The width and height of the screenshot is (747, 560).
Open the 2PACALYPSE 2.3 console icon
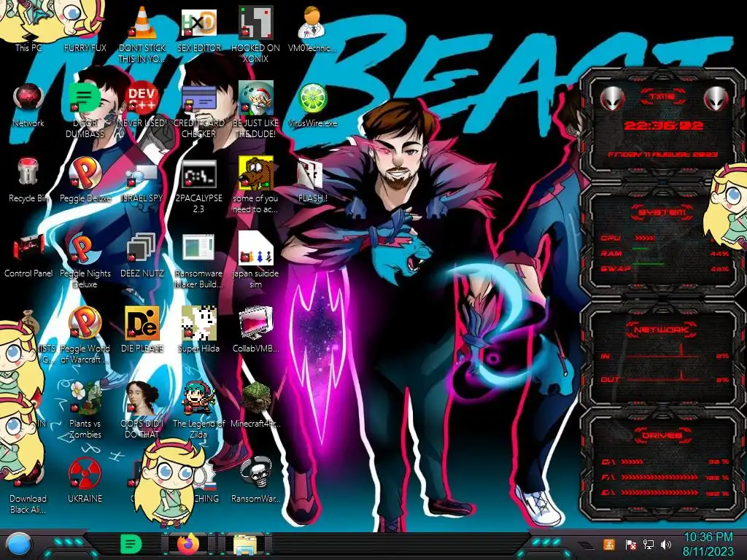click(198, 174)
